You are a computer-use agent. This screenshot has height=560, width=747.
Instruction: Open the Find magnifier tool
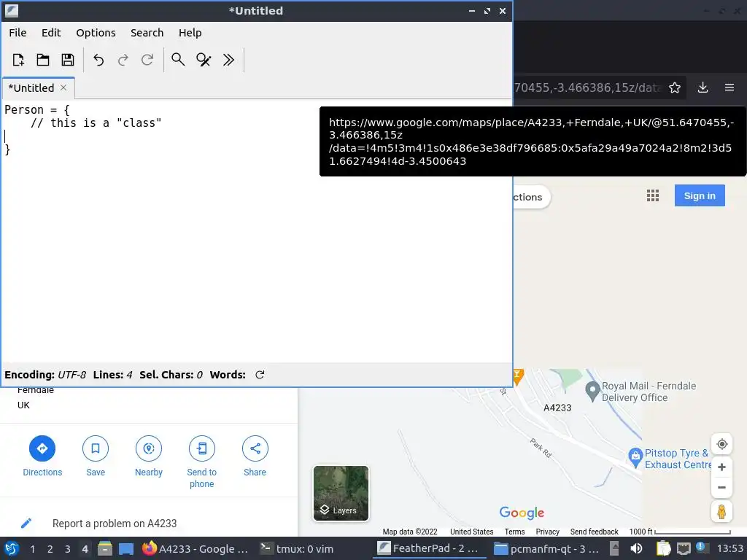coord(178,60)
